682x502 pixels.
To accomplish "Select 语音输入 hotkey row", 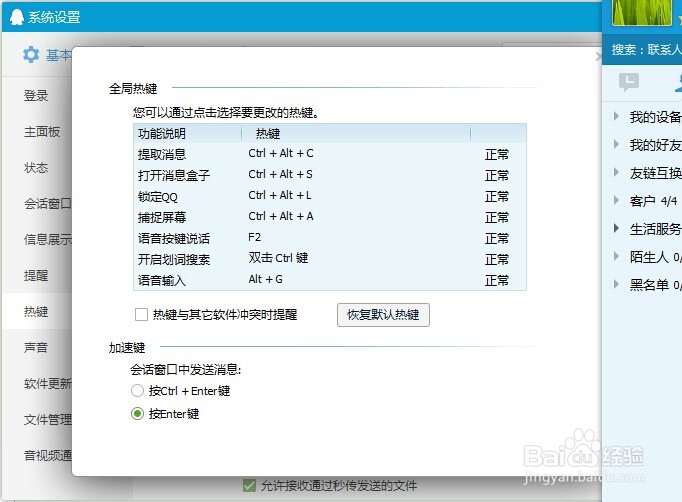I will tap(330, 280).
